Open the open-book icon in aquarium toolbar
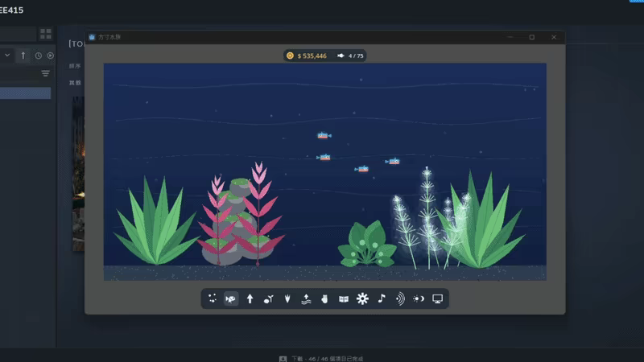This screenshot has width=644, height=362. click(344, 299)
